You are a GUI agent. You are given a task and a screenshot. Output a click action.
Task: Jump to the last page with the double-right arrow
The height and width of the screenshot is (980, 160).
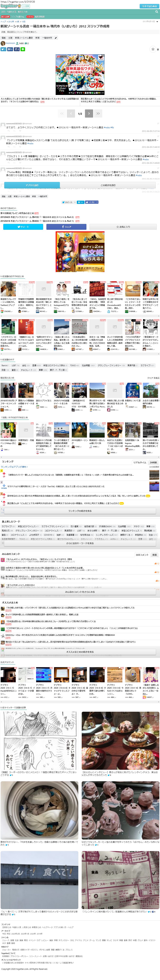(98, 113)
